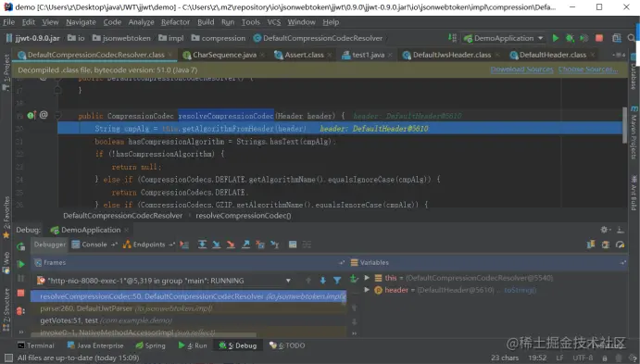Run to cursor in debugger toolbar
Viewport: 640px width, 364px height.
275,245
